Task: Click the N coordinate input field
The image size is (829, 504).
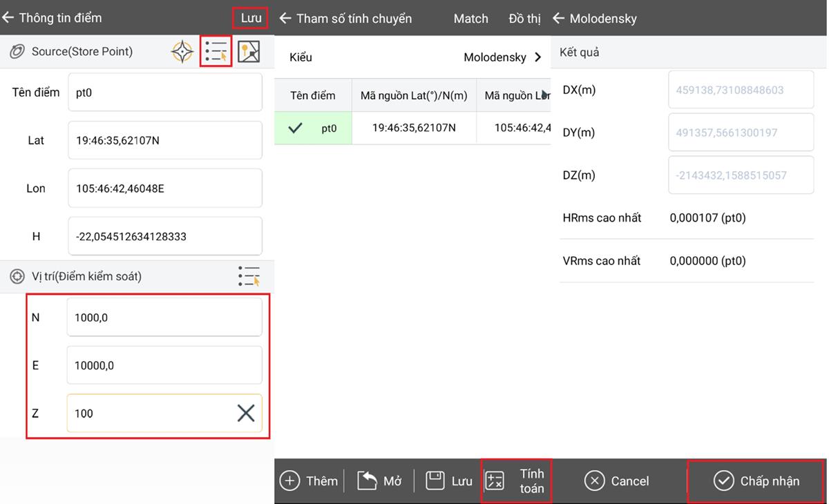Action: (x=164, y=318)
